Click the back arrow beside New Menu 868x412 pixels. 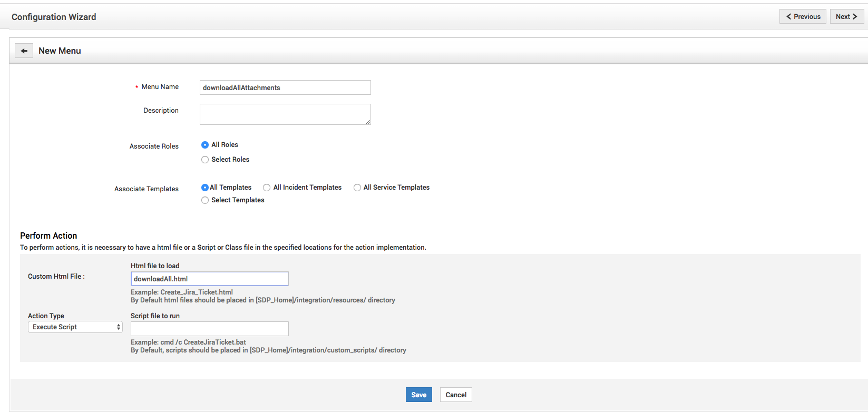click(24, 51)
